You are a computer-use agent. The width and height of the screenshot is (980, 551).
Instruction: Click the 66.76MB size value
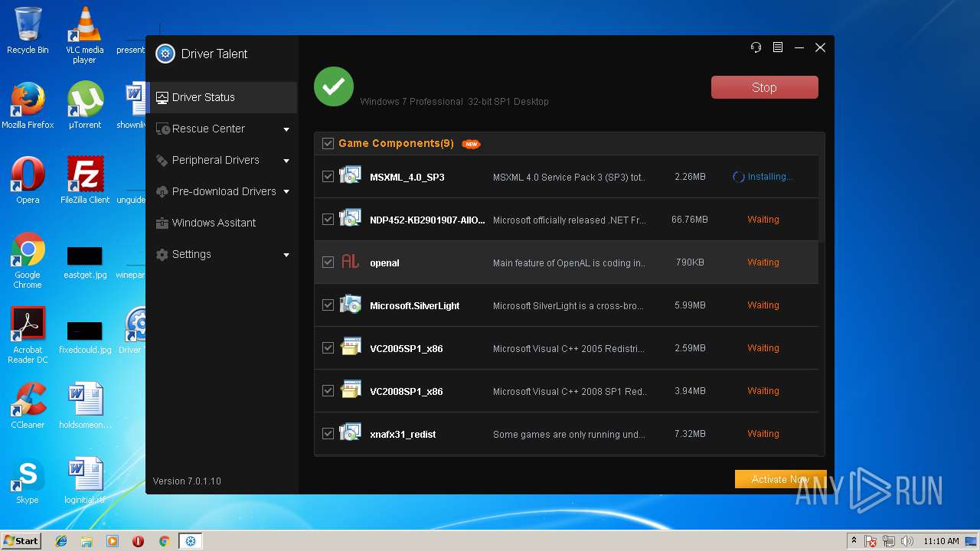point(690,220)
